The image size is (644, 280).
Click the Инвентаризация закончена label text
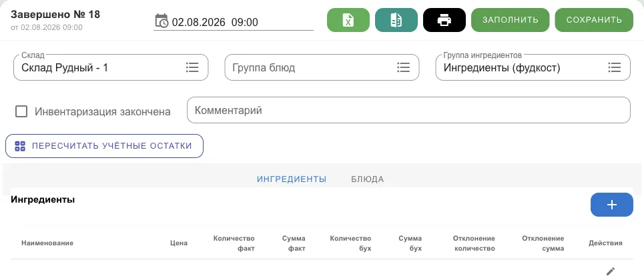click(103, 112)
